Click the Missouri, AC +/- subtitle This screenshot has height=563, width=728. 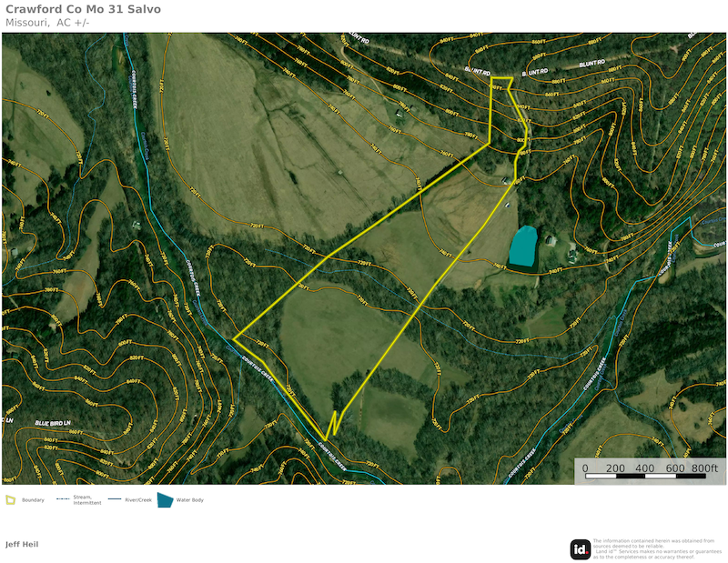[47, 23]
